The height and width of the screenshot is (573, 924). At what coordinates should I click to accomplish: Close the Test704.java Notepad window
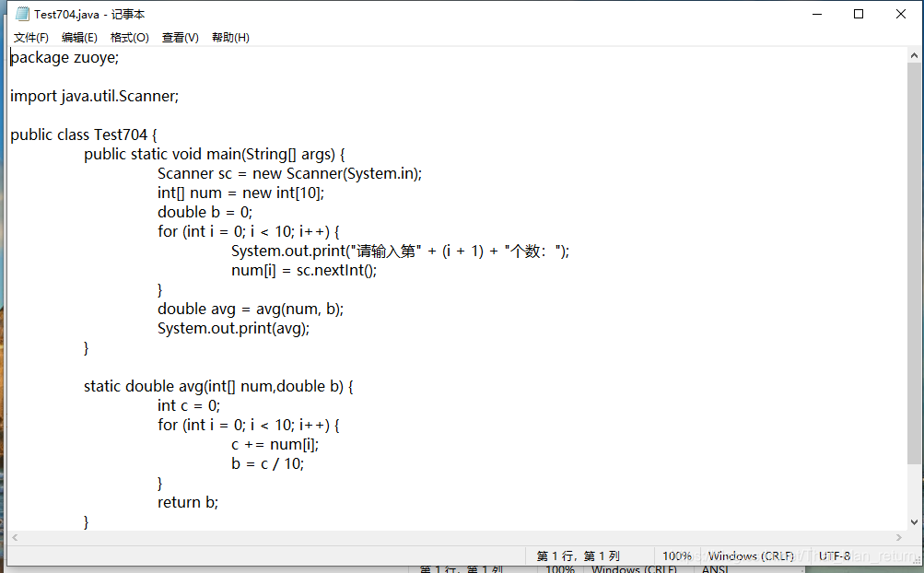click(900, 14)
